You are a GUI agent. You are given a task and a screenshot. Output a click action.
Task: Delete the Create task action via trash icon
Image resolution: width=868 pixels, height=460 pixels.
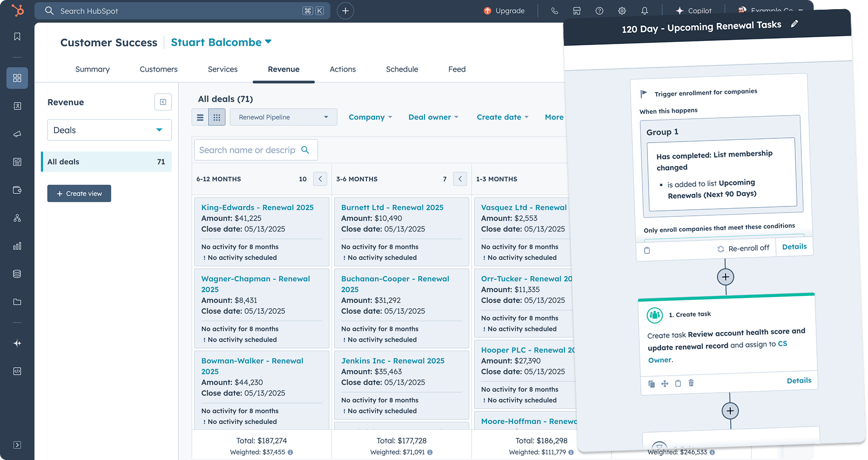[x=691, y=383]
